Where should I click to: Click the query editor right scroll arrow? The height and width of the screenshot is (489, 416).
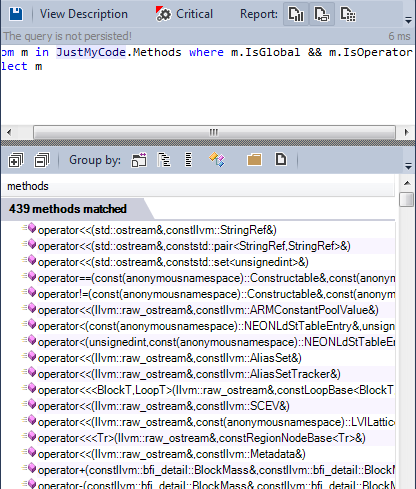tap(406, 132)
